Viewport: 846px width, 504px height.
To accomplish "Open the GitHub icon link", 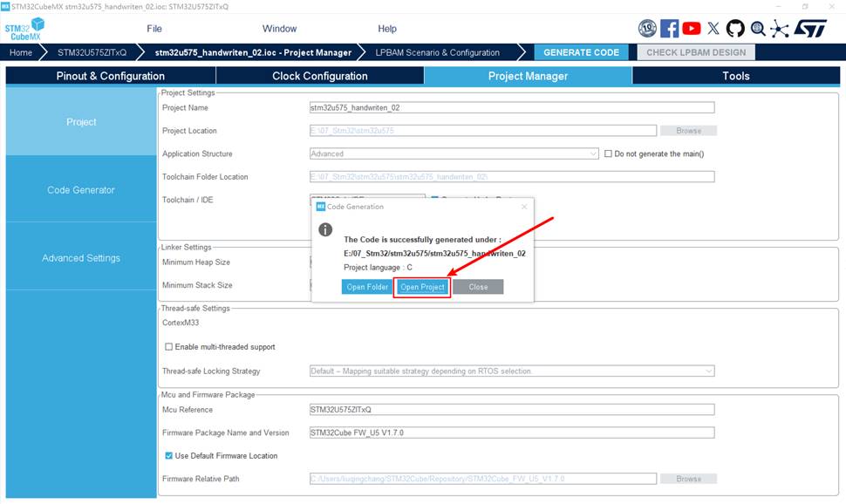I will tap(735, 28).
